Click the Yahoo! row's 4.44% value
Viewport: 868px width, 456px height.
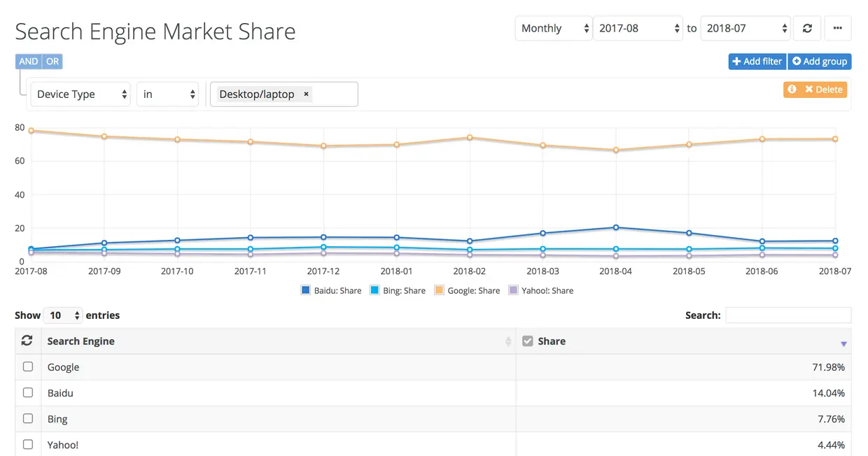(832, 445)
